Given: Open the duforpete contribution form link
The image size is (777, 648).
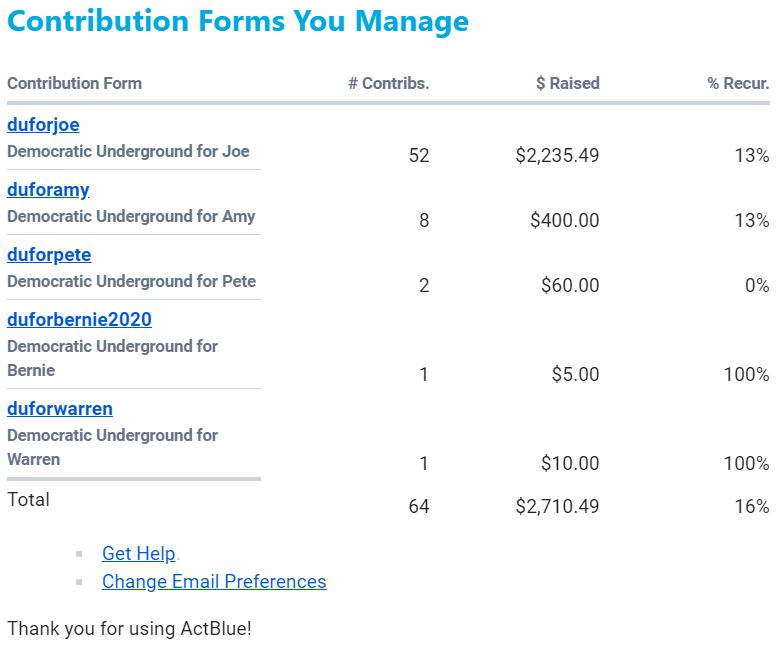Looking at the screenshot, I should (49, 255).
